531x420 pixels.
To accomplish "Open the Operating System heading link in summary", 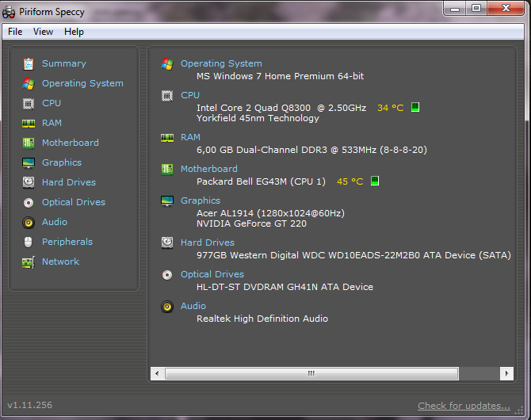I will pos(221,63).
